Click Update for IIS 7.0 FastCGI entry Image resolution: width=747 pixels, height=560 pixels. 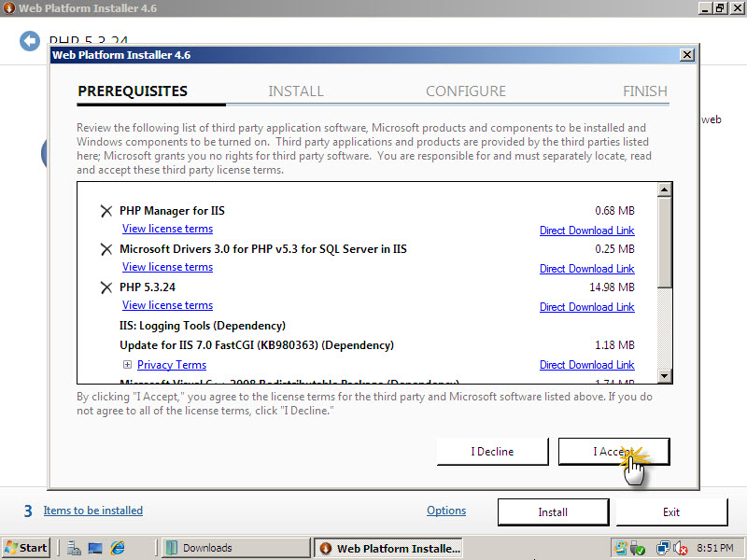[257, 345]
